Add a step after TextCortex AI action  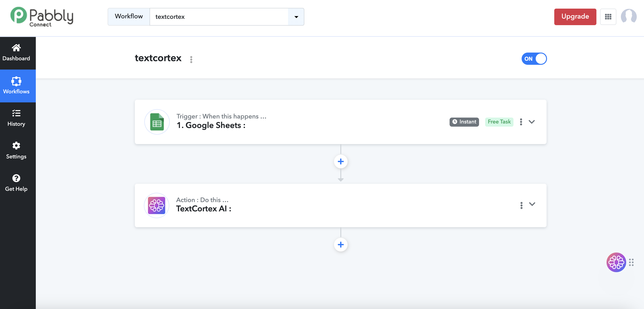coord(341,244)
